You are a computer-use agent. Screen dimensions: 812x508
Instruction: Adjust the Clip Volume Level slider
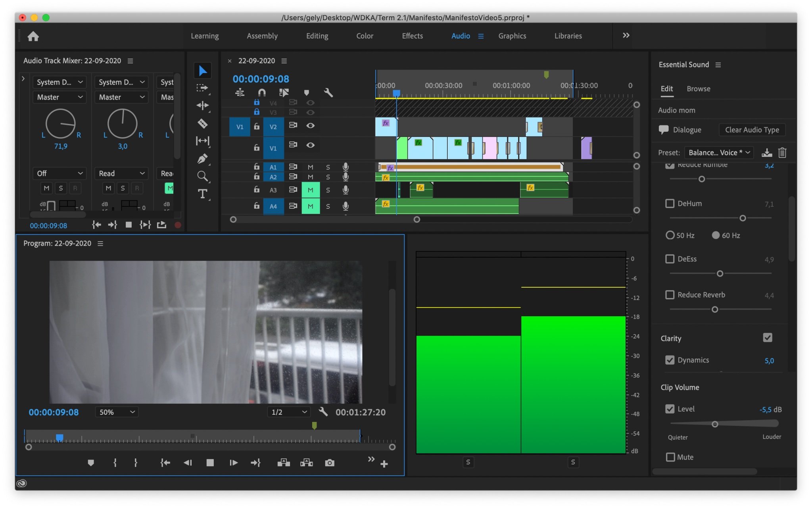pyautogui.click(x=715, y=424)
